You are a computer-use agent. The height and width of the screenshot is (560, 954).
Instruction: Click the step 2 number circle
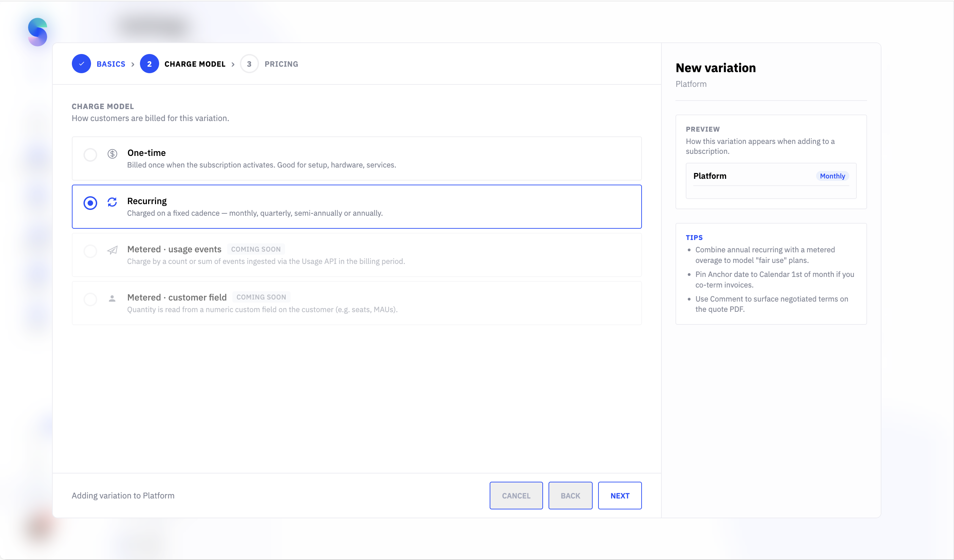(150, 64)
